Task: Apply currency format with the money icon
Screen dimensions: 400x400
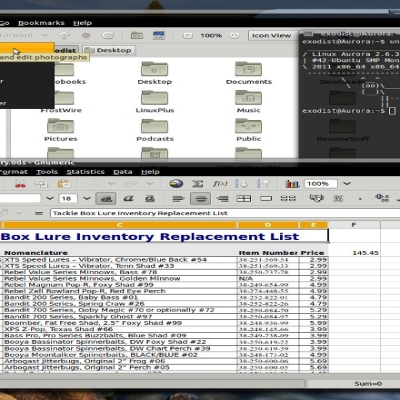Action: [x=316, y=198]
